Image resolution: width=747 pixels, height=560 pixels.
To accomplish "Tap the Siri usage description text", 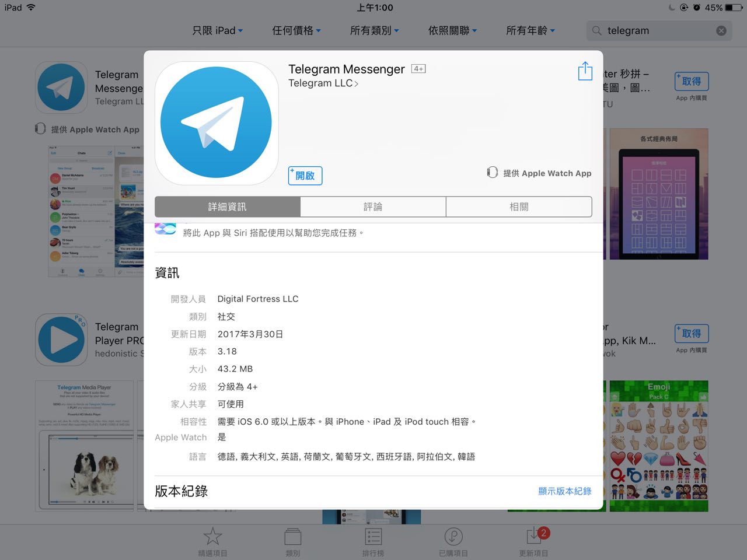I will pyautogui.click(x=274, y=233).
